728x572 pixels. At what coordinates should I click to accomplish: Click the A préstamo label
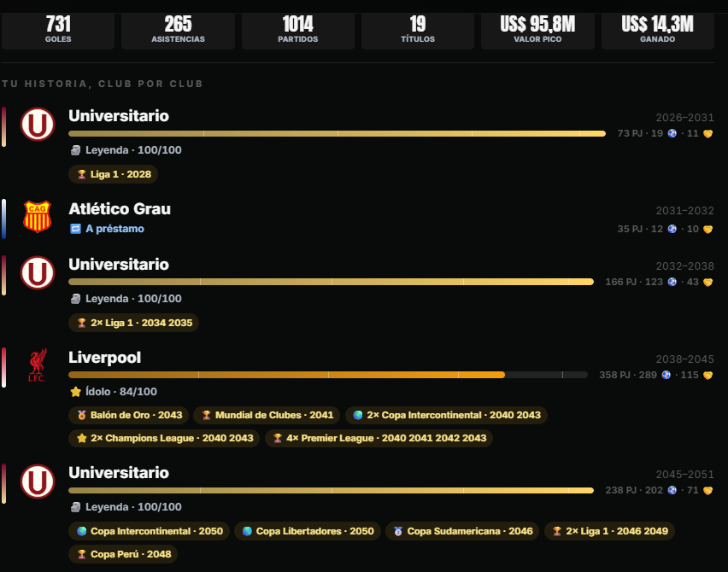(x=114, y=229)
